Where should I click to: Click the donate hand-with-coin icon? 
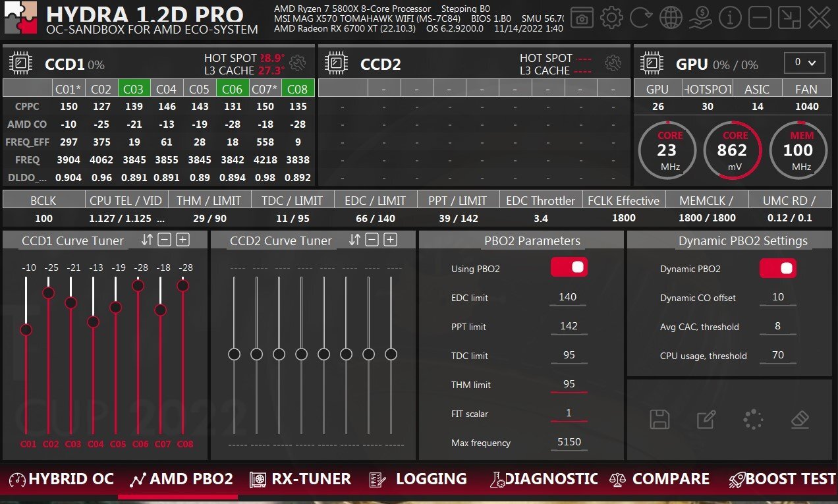700,18
